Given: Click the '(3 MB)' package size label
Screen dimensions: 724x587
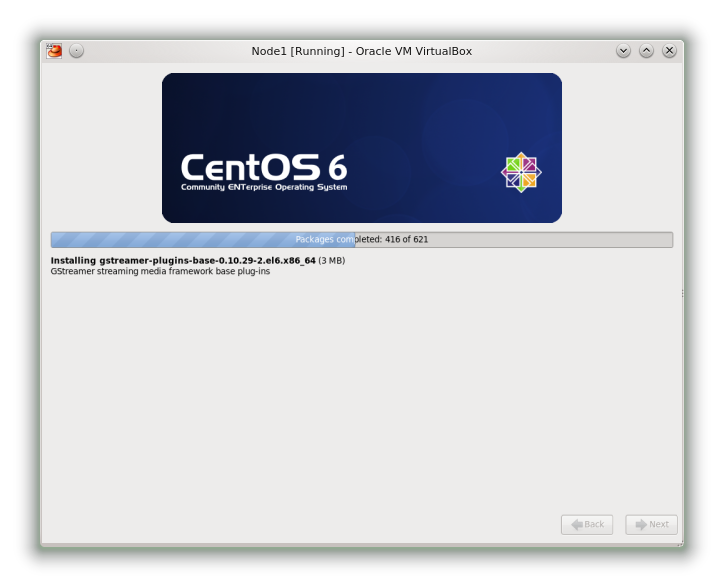Looking at the screenshot, I should 332,261.
